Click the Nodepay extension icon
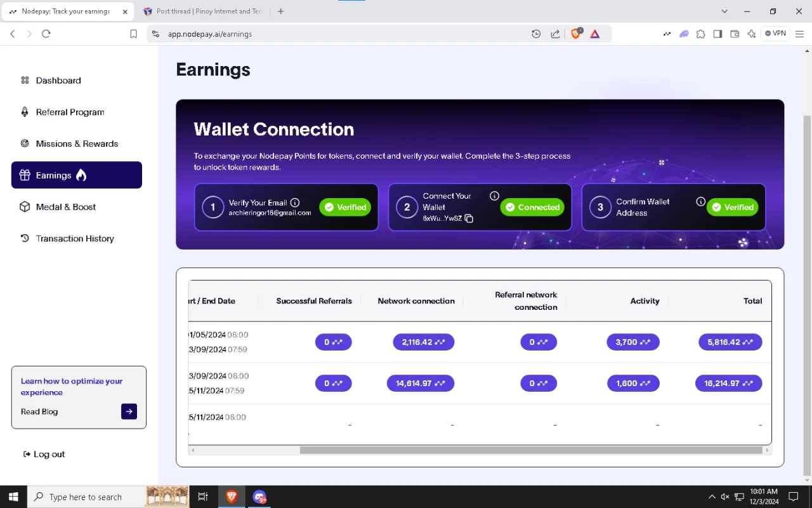The width and height of the screenshot is (812, 508). point(667,34)
